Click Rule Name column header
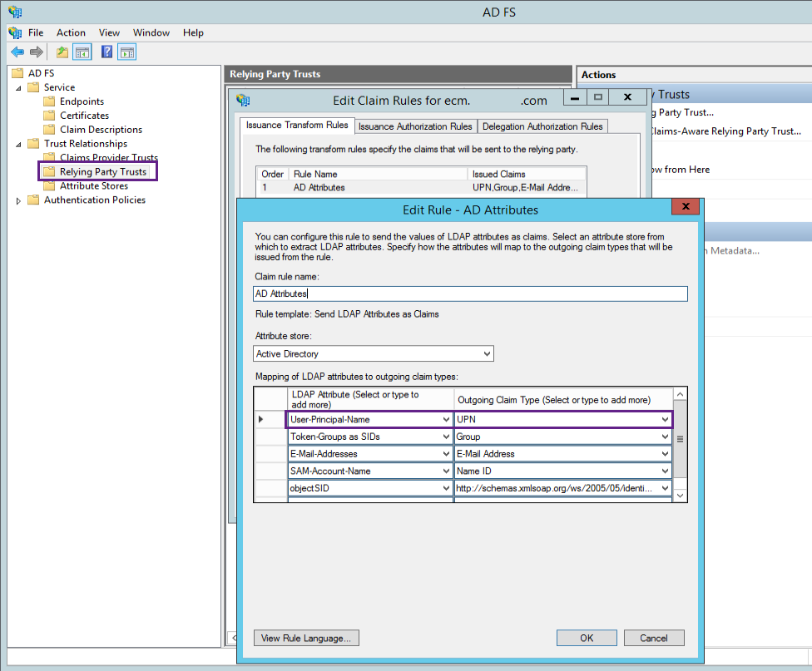The height and width of the screenshot is (671, 812). click(378, 174)
